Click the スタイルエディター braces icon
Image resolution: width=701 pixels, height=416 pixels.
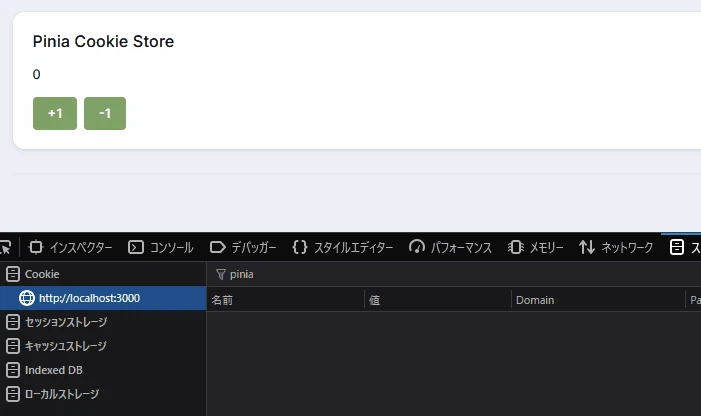300,247
